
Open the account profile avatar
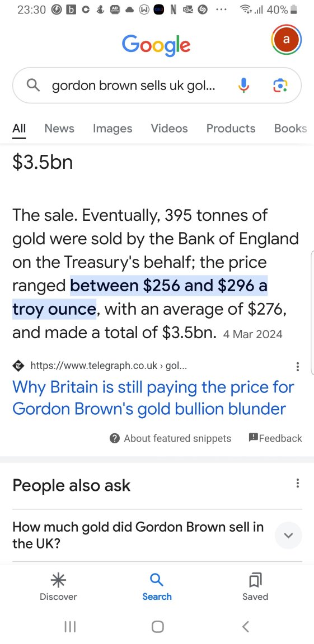(287, 40)
